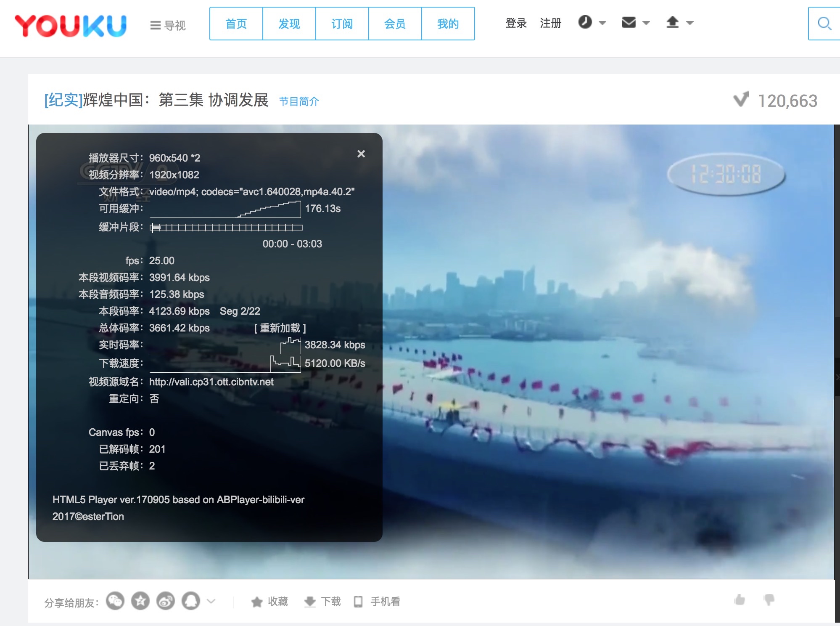
Task: Open the messages envelope icon
Action: click(629, 22)
